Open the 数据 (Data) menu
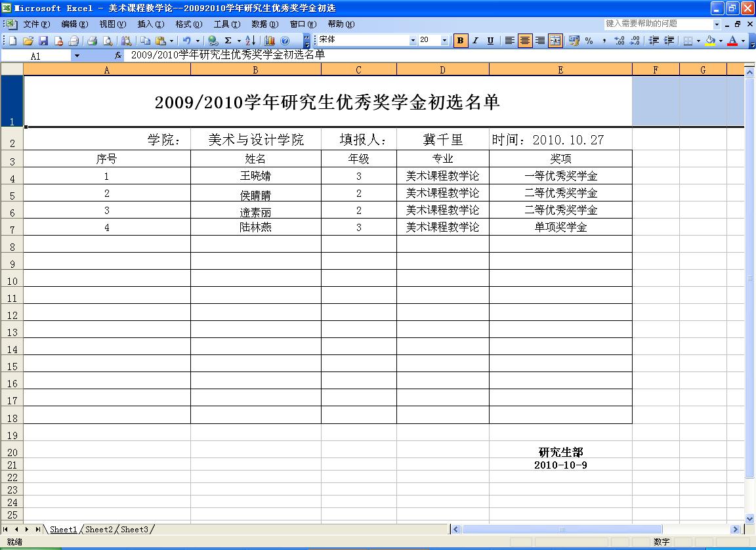Screen dimensions: 756x550 (x=264, y=24)
